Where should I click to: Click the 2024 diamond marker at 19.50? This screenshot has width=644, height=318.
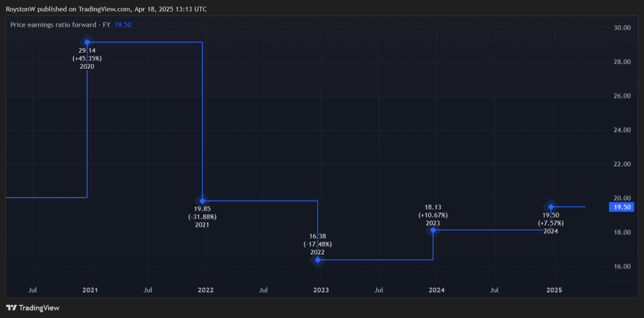point(551,207)
